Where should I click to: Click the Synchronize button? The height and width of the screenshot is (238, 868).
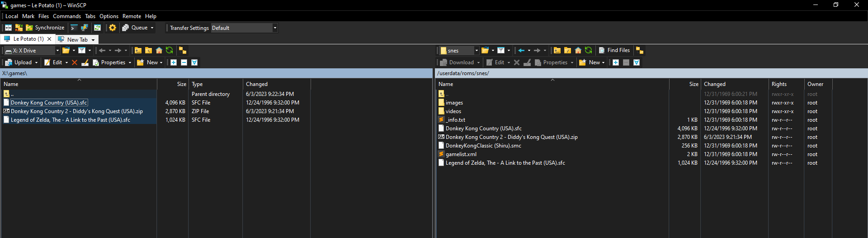[x=45, y=28]
